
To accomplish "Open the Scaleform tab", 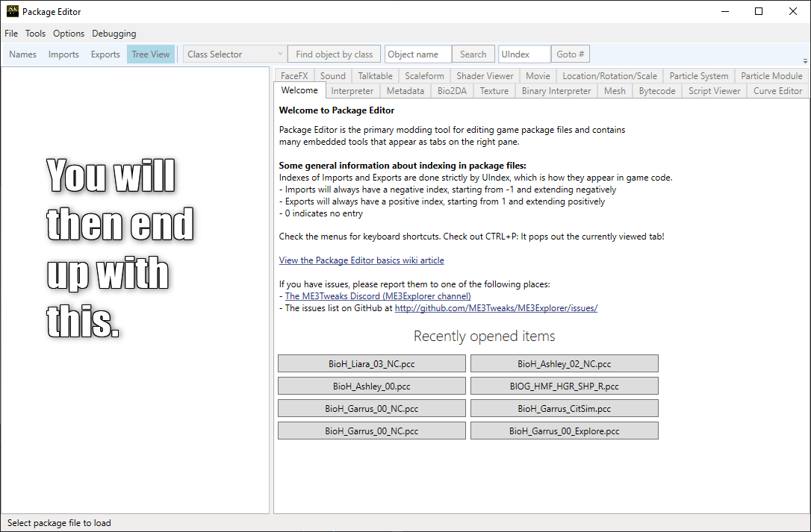I will pyautogui.click(x=424, y=75).
